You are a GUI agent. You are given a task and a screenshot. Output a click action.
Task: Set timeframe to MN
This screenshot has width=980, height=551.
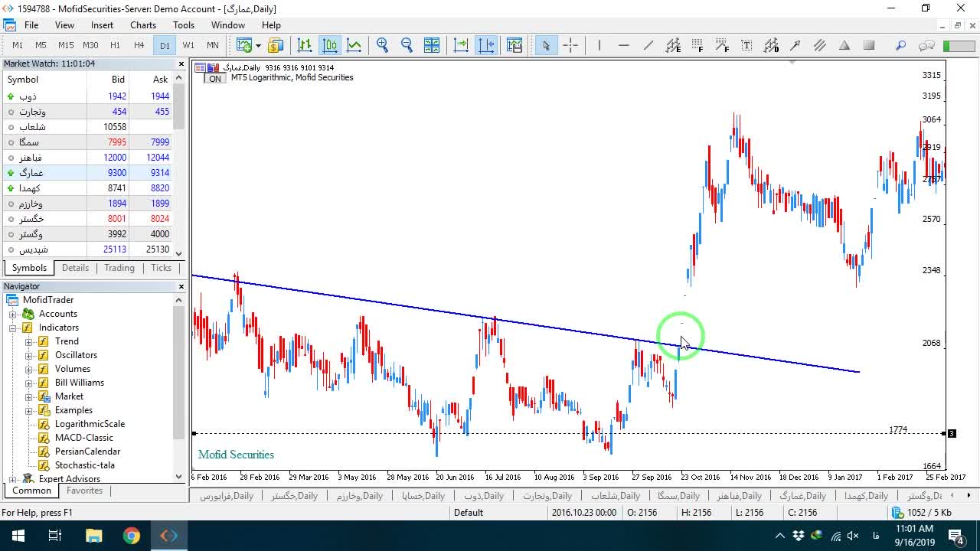tap(213, 45)
